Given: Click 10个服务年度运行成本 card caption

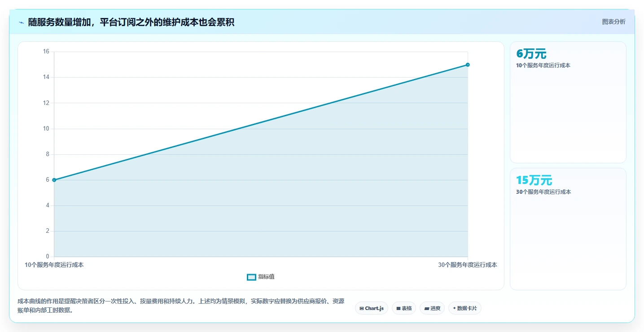Looking at the screenshot, I should 543,66.
